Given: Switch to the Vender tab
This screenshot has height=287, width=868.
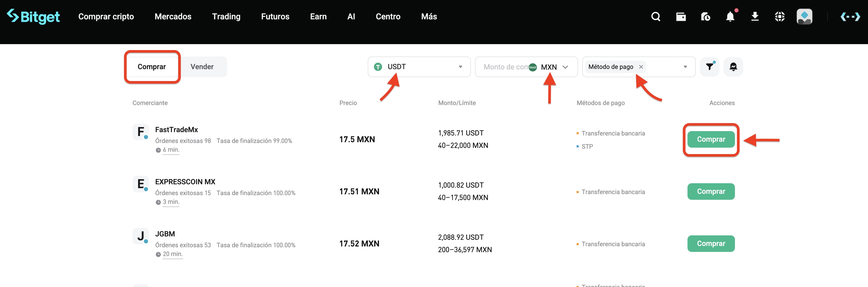Looking at the screenshot, I should tap(202, 66).
